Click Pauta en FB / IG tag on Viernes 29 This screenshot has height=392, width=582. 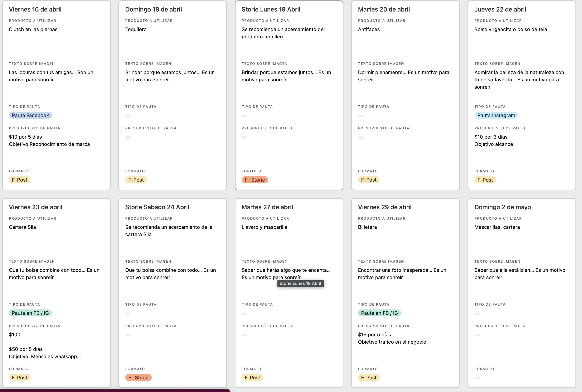[379, 313]
